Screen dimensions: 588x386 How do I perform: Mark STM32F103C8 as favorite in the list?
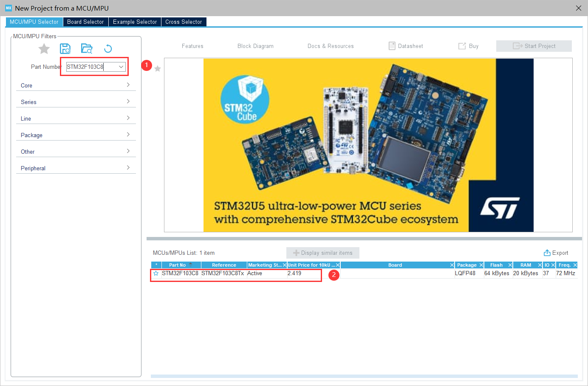[155, 273]
